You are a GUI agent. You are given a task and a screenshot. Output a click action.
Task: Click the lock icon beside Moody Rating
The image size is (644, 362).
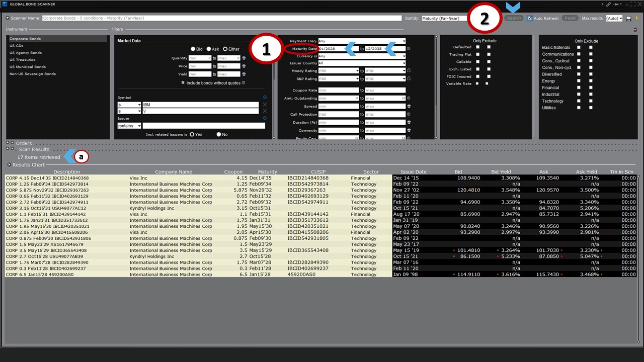coord(409,71)
